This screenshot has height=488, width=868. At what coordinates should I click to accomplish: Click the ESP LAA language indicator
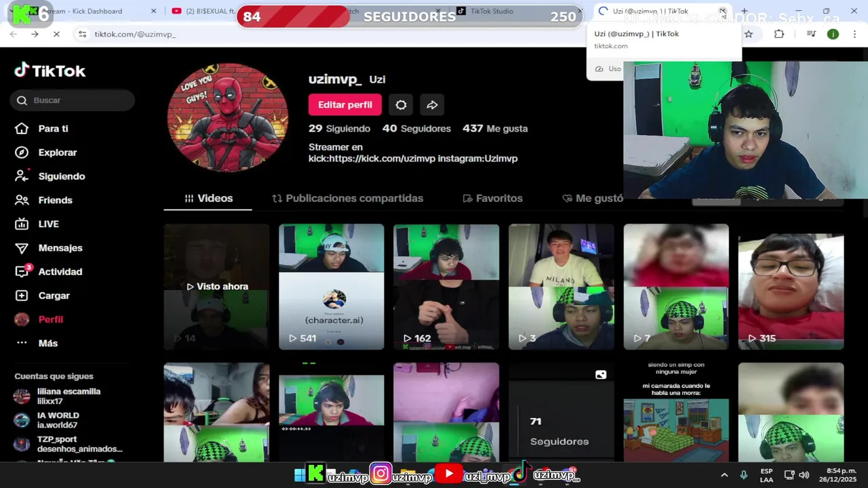[x=766, y=475]
